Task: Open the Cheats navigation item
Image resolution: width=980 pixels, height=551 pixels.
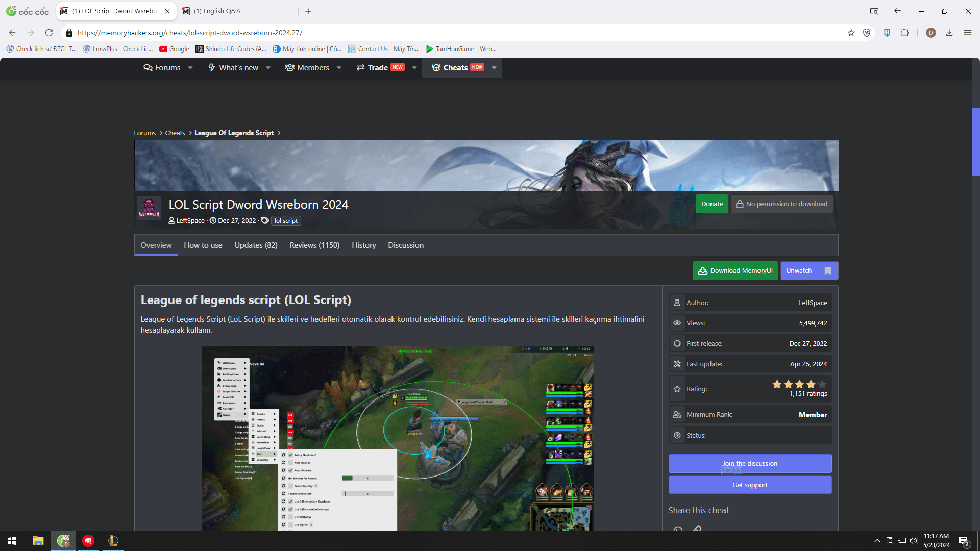Action: click(458, 68)
